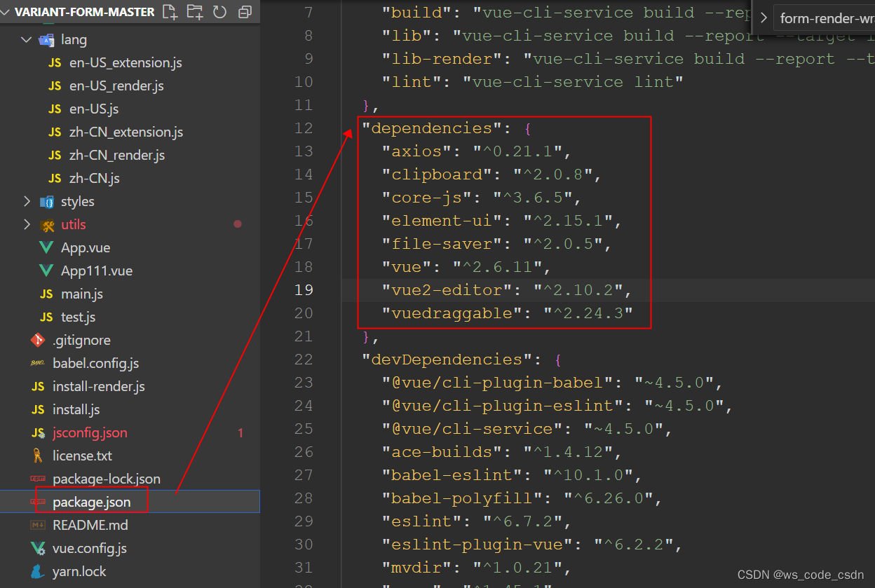Expand the utils folder

28,224
